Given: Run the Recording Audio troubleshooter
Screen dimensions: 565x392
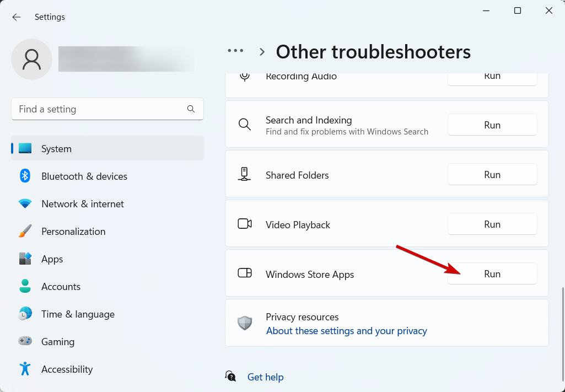Looking at the screenshot, I should point(492,79).
